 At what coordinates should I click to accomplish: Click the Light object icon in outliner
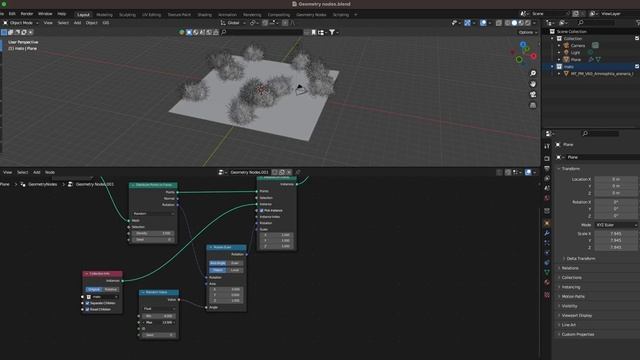tap(566, 53)
